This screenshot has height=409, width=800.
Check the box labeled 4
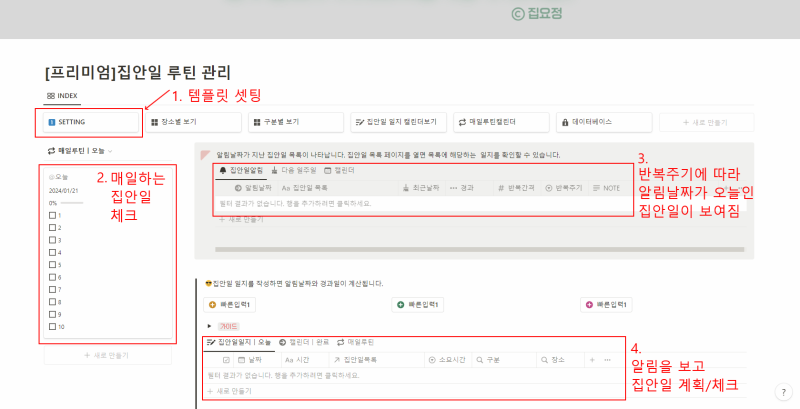(52, 252)
